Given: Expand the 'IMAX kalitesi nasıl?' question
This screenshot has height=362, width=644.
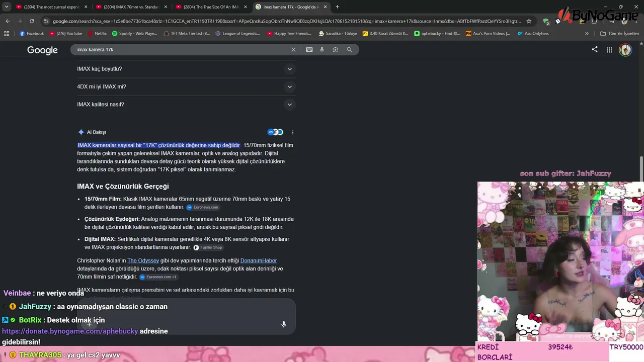Looking at the screenshot, I should coord(185,105).
